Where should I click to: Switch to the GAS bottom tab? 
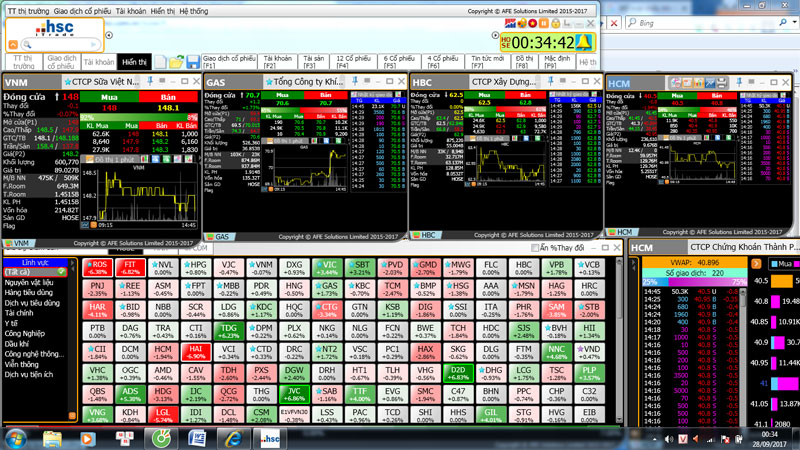(218, 237)
